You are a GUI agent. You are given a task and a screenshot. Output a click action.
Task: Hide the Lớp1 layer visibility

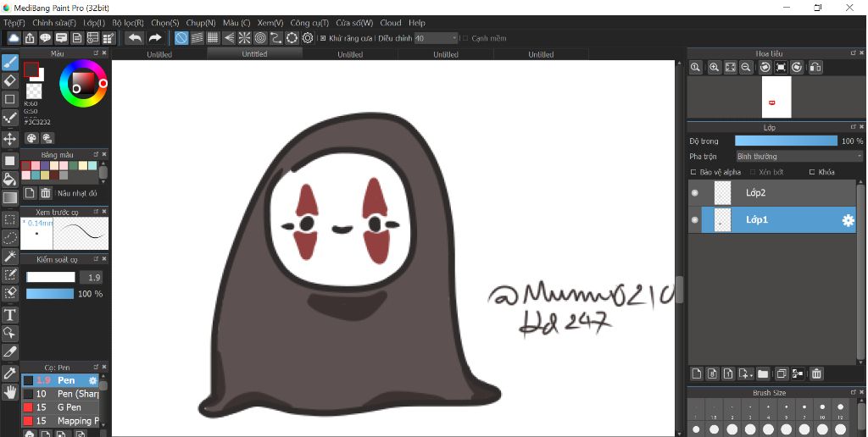695,220
